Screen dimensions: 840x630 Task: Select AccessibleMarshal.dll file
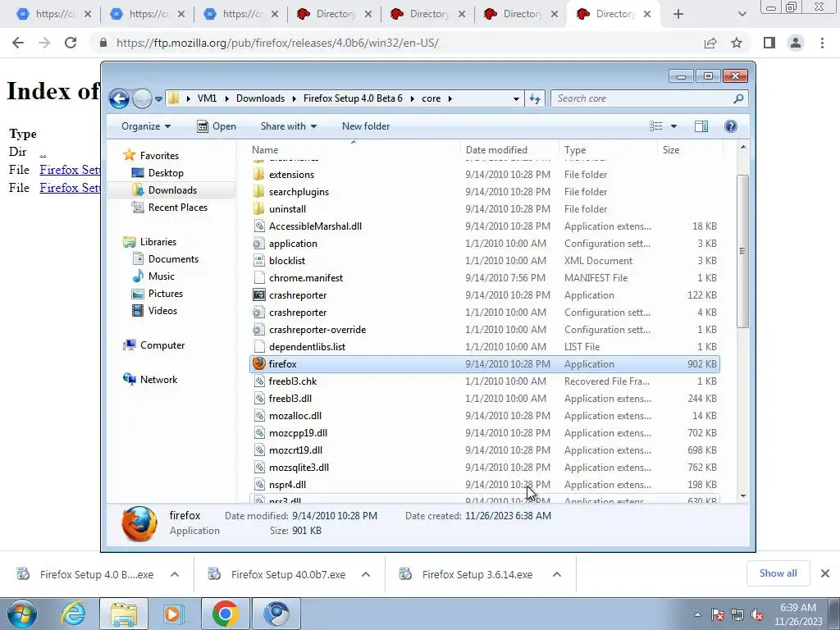click(x=315, y=226)
